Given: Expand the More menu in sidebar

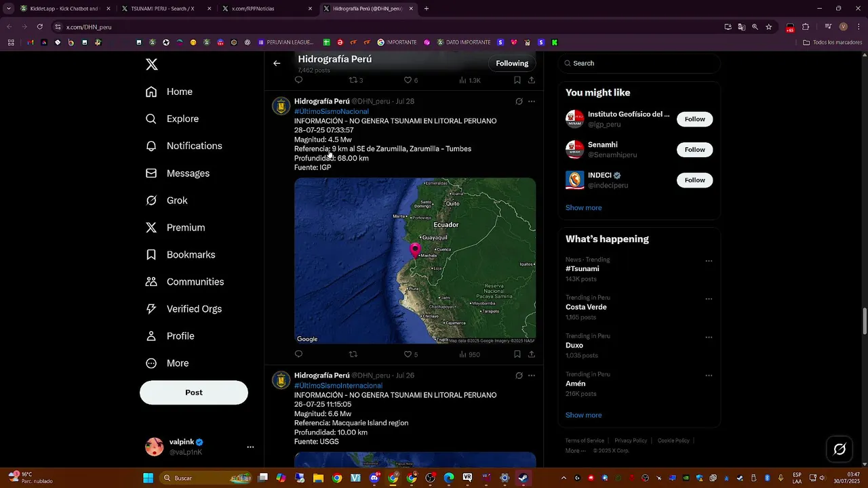Looking at the screenshot, I should (167, 363).
